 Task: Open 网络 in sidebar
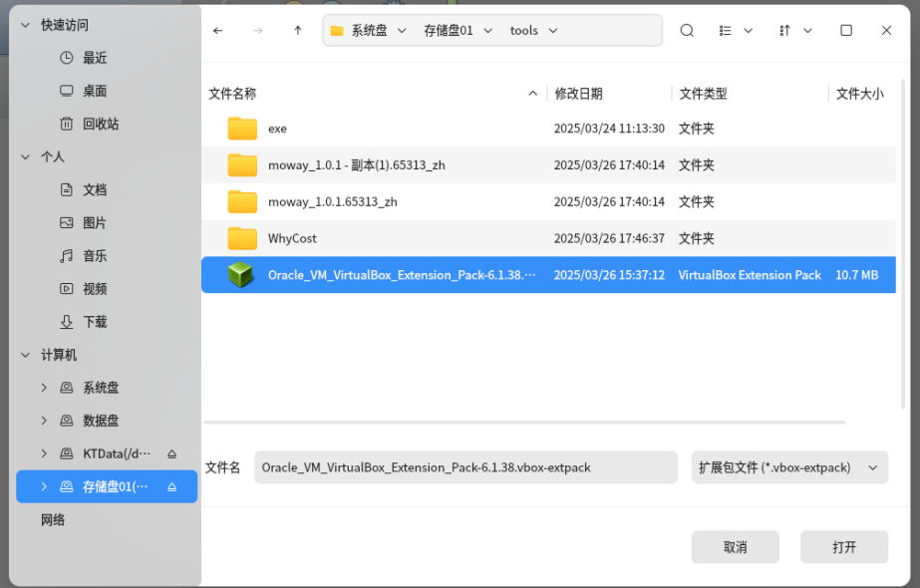pyautogui.click(x=53, y=520)
